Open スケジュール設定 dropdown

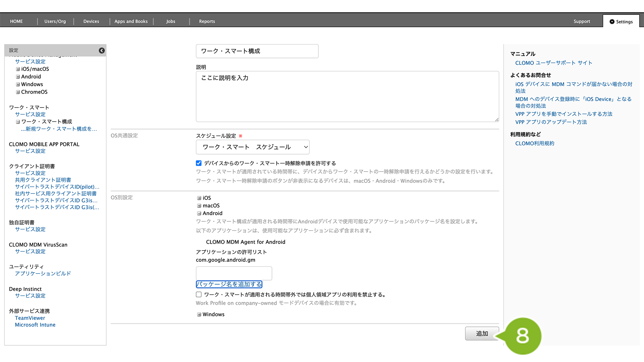click(252, 147)
